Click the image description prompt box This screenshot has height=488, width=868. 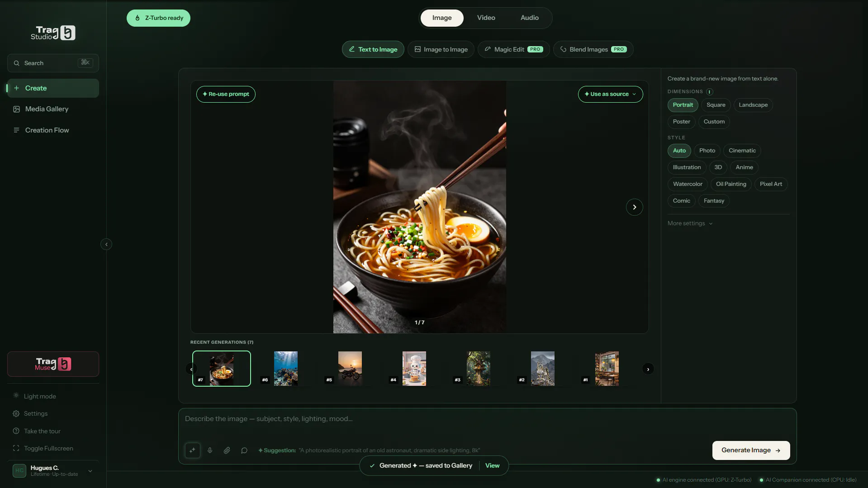488,419
